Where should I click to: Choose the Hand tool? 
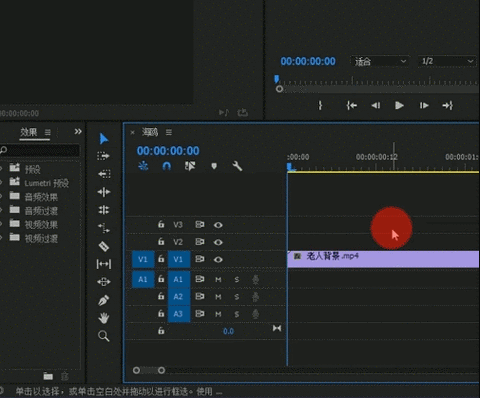click(x=104, y=318)
